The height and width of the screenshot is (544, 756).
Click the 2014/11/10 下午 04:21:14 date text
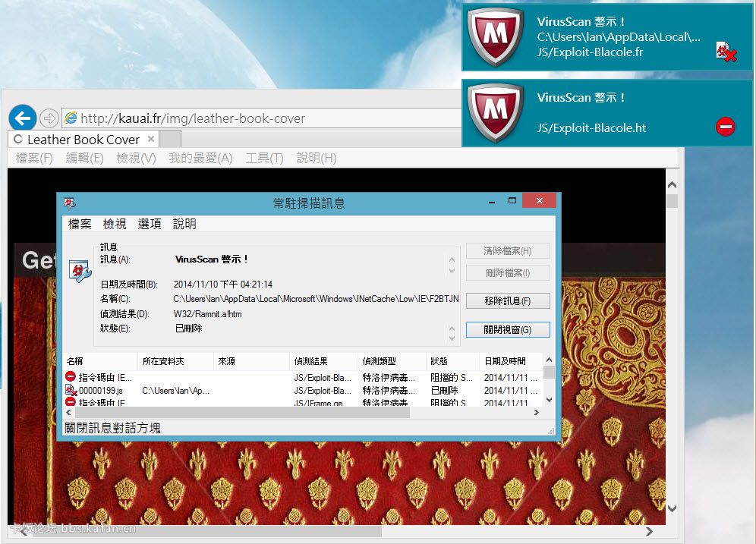[x=222, y=285]
